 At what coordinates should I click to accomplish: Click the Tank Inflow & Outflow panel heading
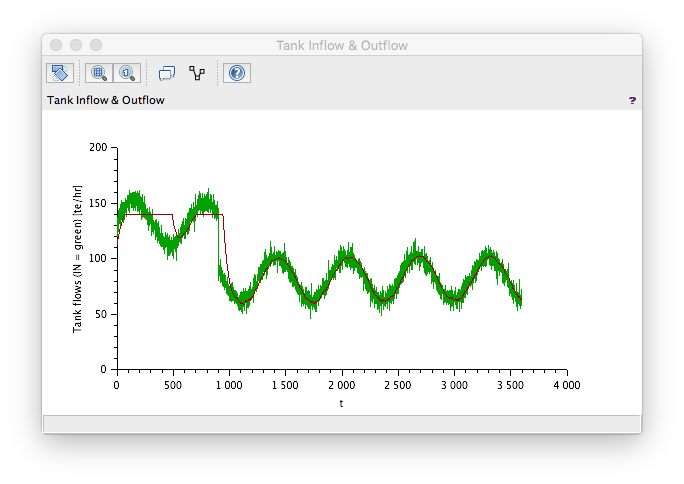tap(106, 100)
